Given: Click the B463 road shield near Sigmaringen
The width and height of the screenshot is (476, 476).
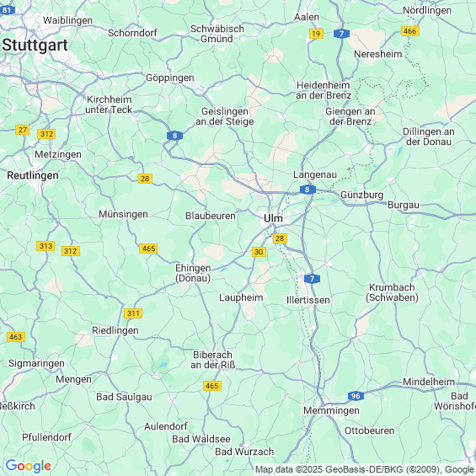Looking at the screenshot, I should click(x=15, y=337).
